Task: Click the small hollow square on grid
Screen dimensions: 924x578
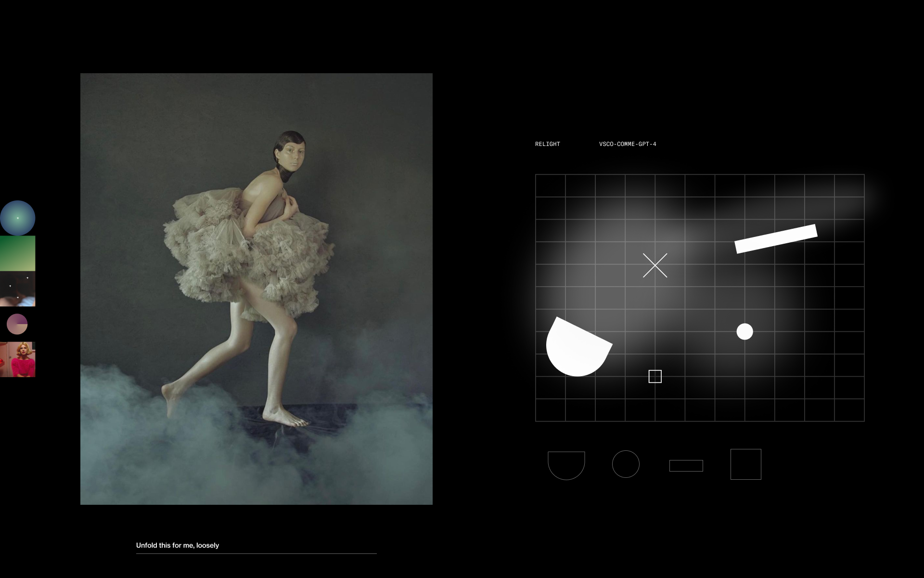Action: pyautogui.click(x=655, y=376)
